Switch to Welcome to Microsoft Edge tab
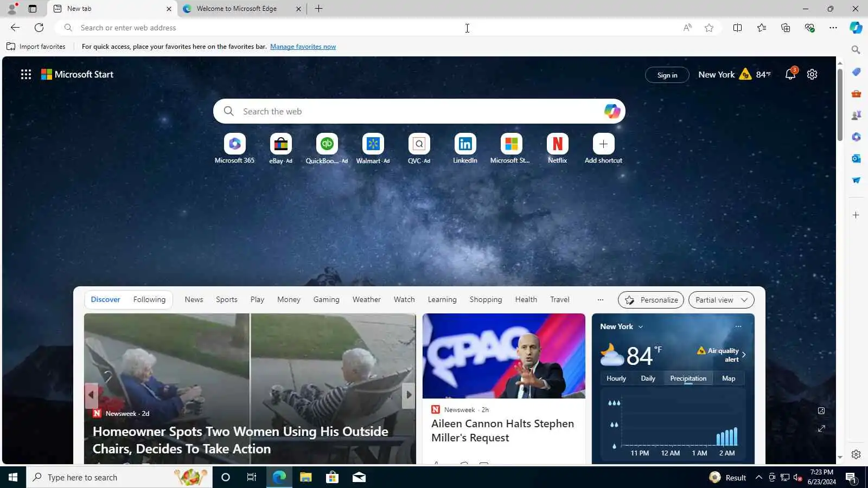This screenshot has width=868, height=488. pyautogui.click(x=242, y=9)
